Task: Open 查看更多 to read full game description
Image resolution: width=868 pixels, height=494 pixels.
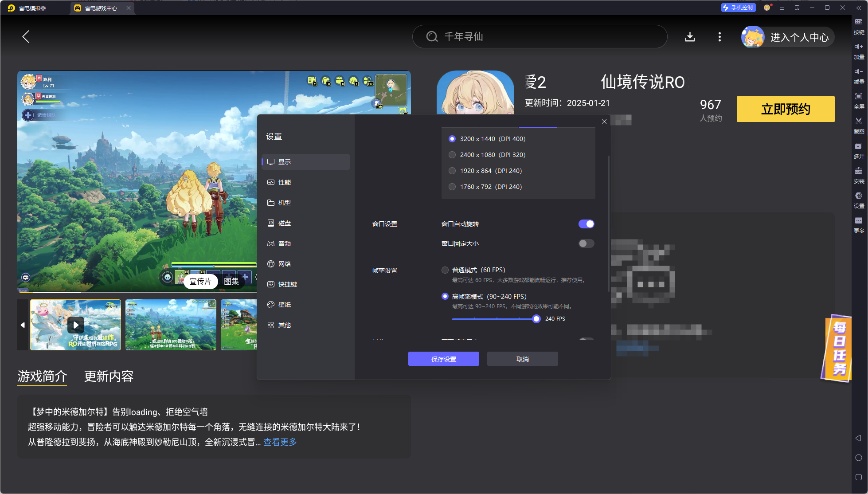Action: click(x=280, y=442)
